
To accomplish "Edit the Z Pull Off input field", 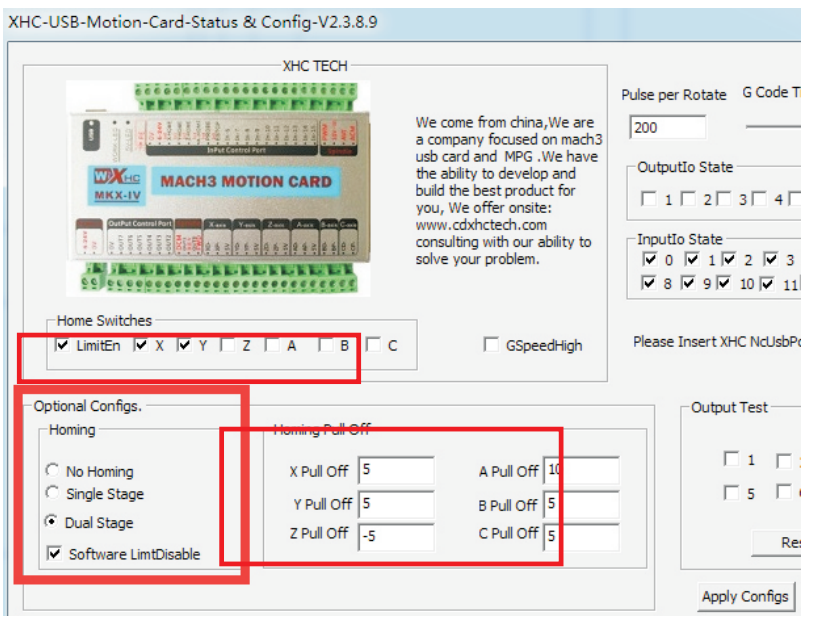I will 396,536.
